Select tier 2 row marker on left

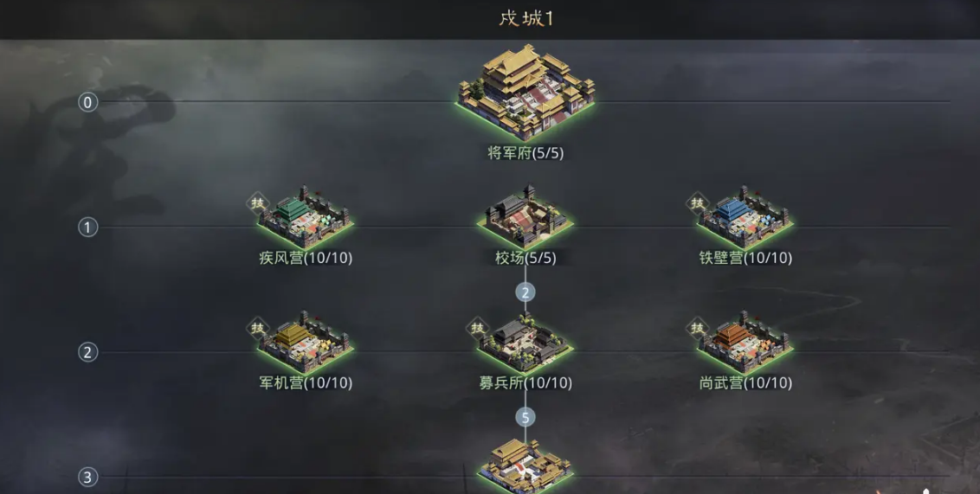(x=88, y=352)
